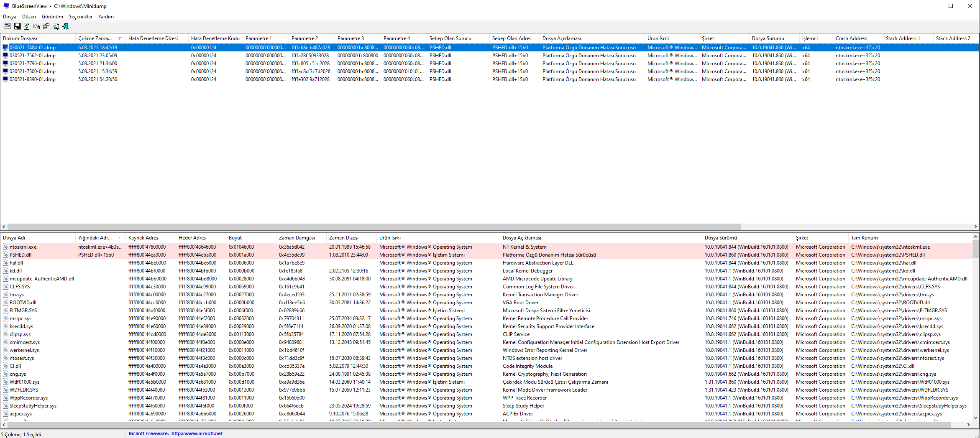Click the status bar text 5 Çökme, 1 Seçildi
Screen dimensions: 980x438
click(x=21, y=435)
